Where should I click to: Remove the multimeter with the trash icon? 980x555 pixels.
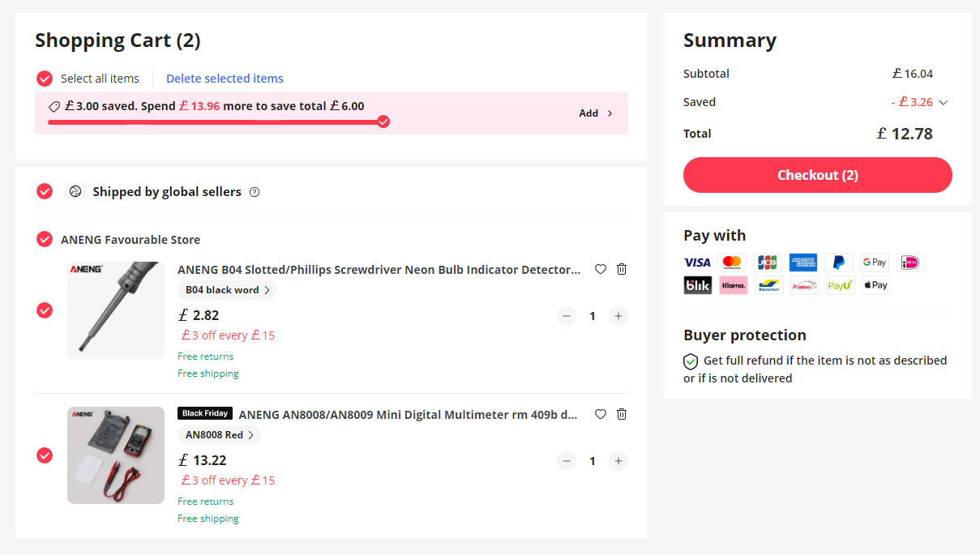point(622,414)
